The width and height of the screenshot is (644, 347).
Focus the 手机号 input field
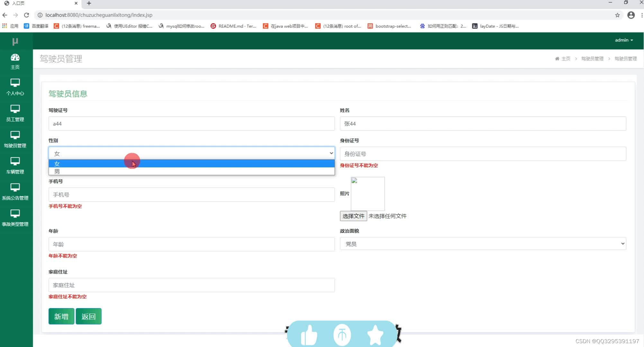(192, 195)
